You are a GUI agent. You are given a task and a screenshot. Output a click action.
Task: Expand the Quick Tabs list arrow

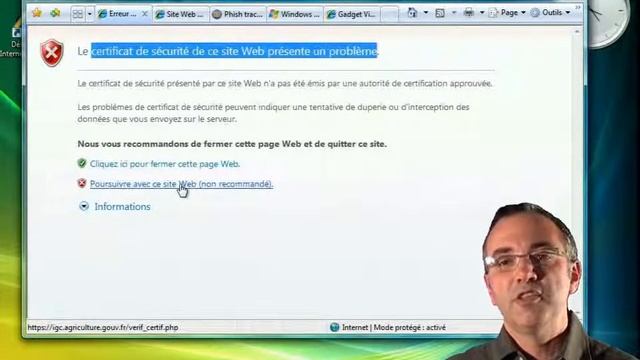(89, 14)
